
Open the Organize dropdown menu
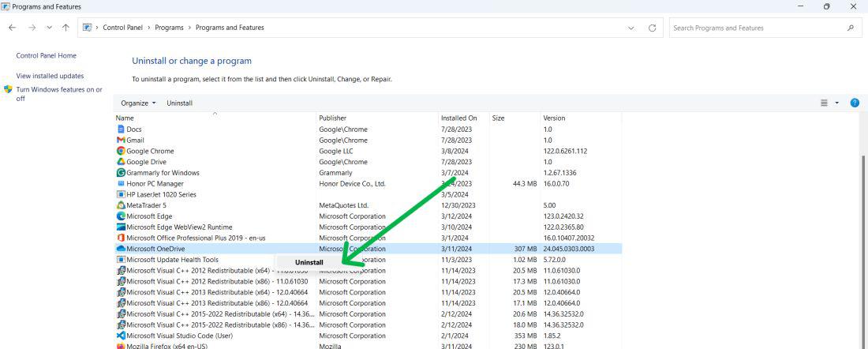pyautogui.click(x=138, y=103)
